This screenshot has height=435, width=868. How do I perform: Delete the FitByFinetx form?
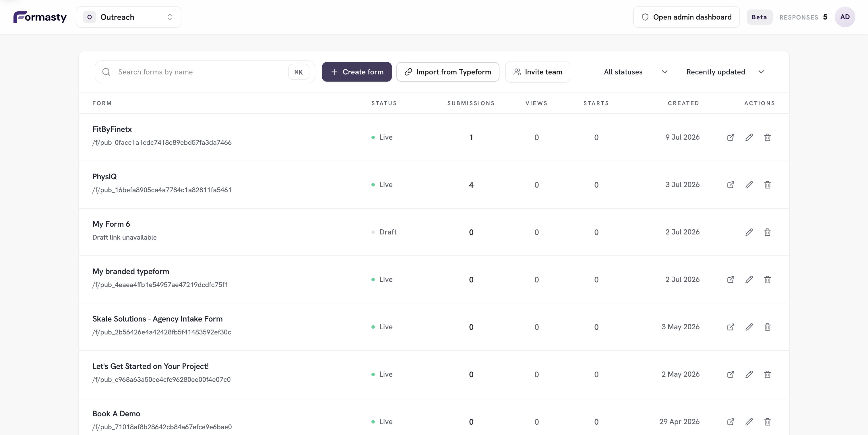click(768, 137)
